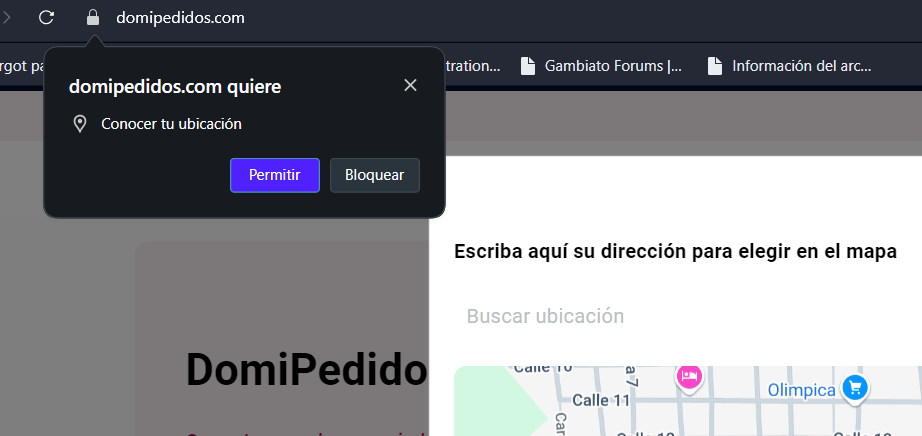Click the Calle 11 street label on map
This screenshot has height=436, width=922.
pyautogui.click(x=606, y=400)
